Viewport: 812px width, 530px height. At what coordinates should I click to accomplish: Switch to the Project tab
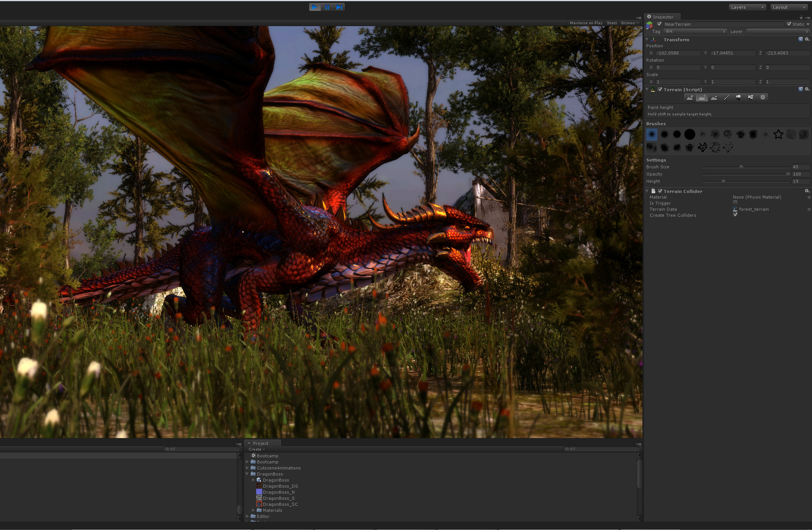(x=260, y=443)
